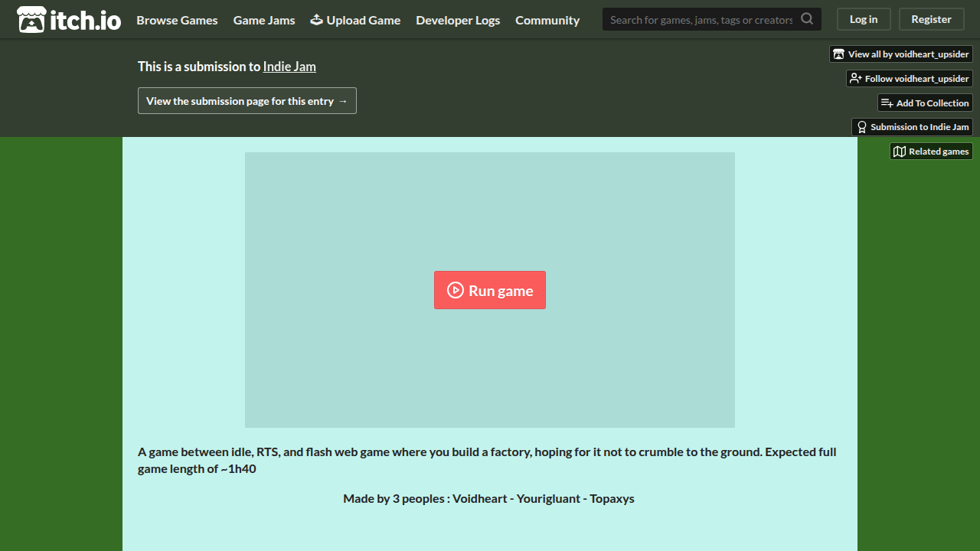Click 'This is a submission to' text
Viewport: 980px width, 551px height.
(199, 67)
